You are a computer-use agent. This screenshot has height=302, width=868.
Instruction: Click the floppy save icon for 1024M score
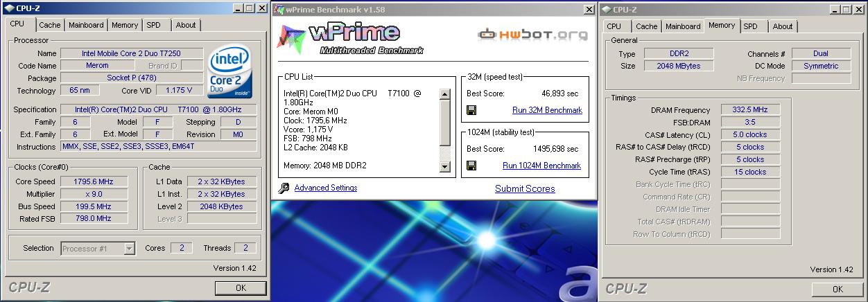tap(471, 166)
